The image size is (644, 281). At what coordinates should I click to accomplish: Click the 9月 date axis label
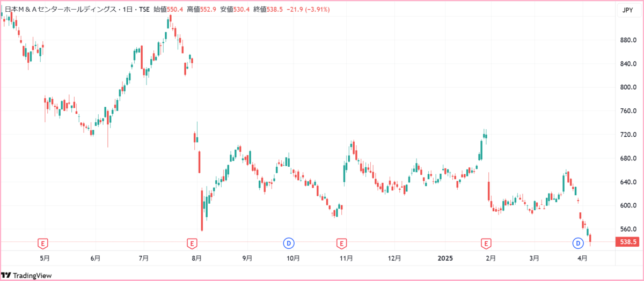point(247,258)
